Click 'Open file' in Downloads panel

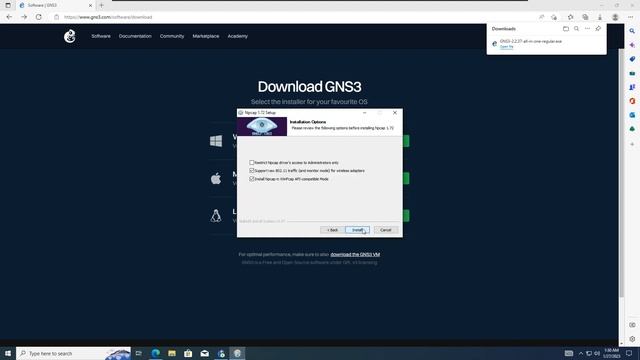coord(507,47)
